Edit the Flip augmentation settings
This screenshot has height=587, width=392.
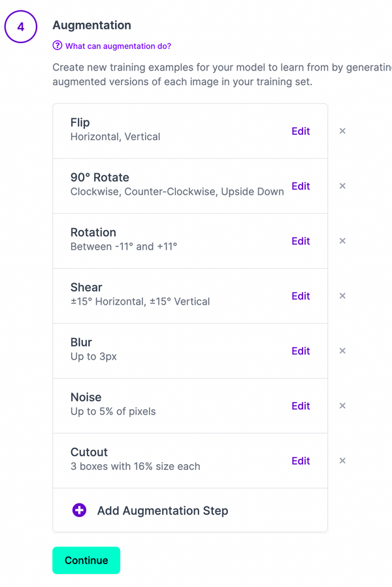point(301,131)
